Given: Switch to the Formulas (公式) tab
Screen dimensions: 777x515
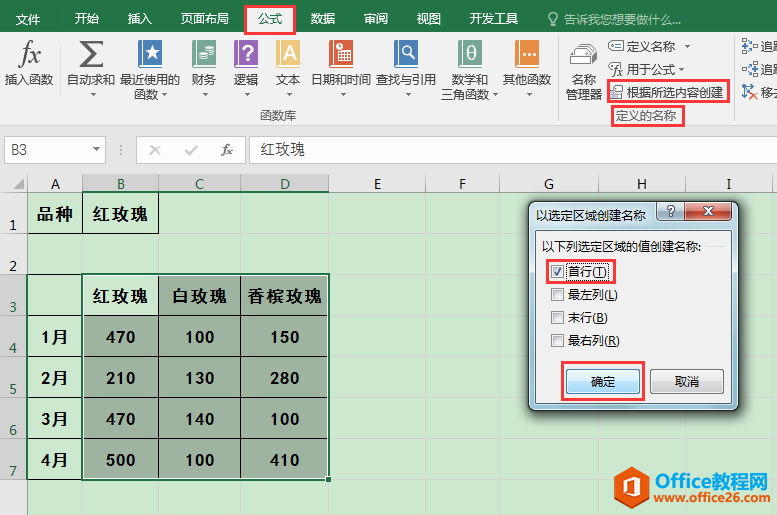Looking at the screenshot, I should pyautogui.click(x=270, y=19).
